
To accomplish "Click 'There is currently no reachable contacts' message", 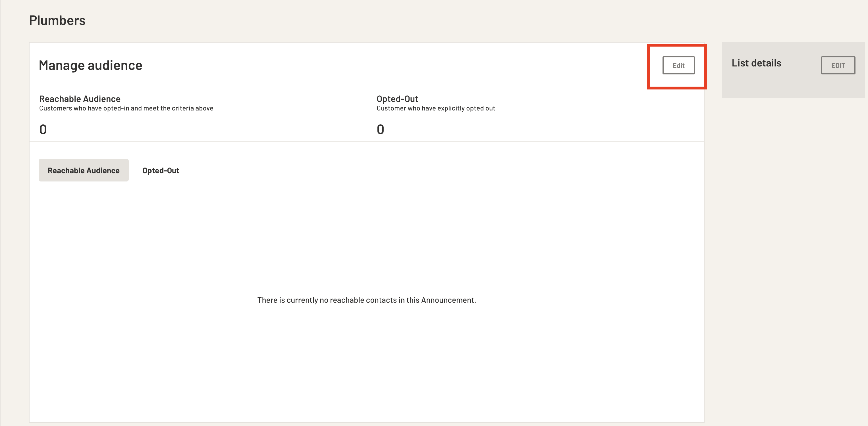I will 367,300.
